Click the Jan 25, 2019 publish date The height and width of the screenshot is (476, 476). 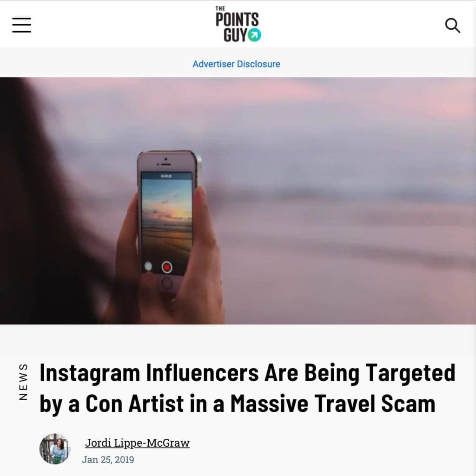click(108, 460)
